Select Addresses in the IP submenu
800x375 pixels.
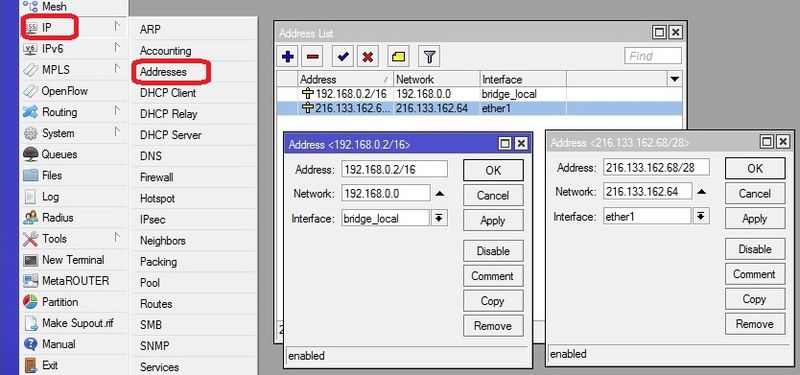pos(163,72)
